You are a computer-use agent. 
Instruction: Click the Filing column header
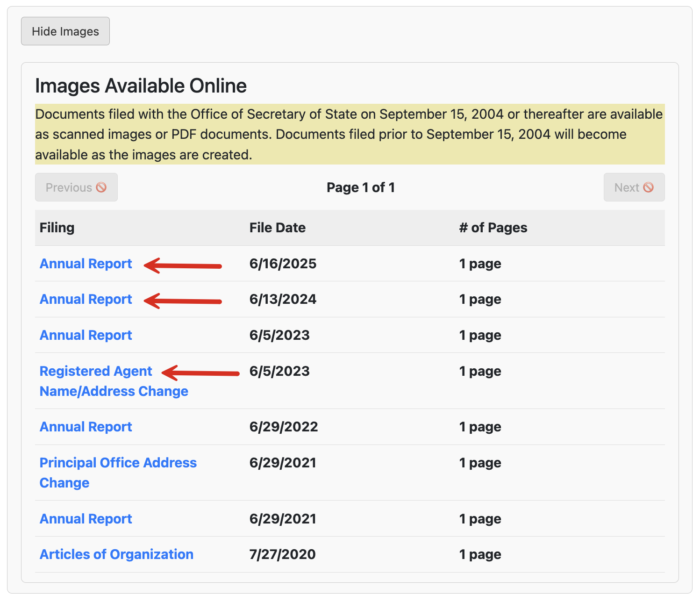57,228
